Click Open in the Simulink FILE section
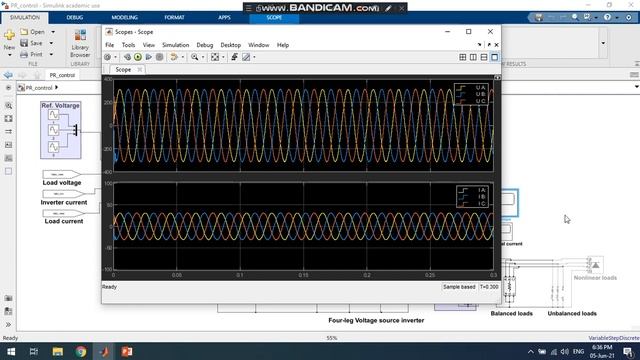Image resolution: width=640 pixels, height=360 pixels. (x=33, y=32)
